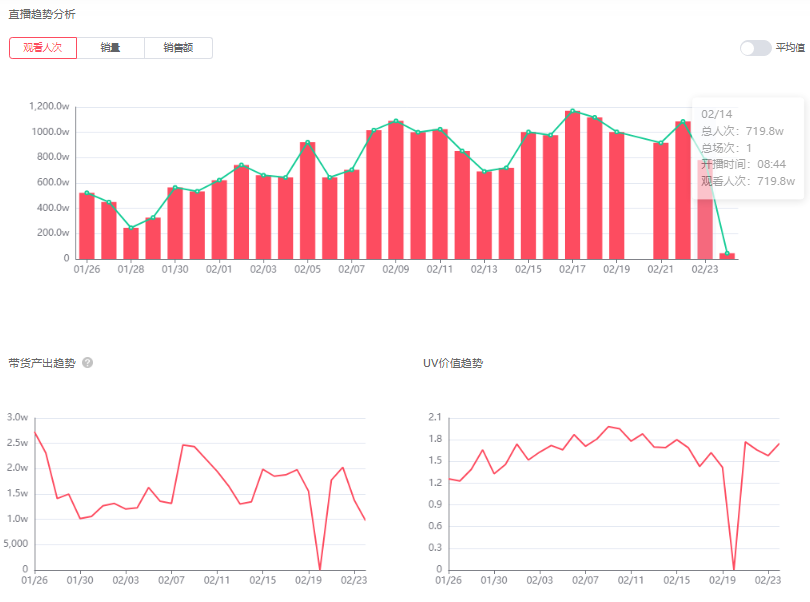Select the 02/05 bar in bar chart
Viewport: 810px width, 602px height.
click(x=307, y=200)
